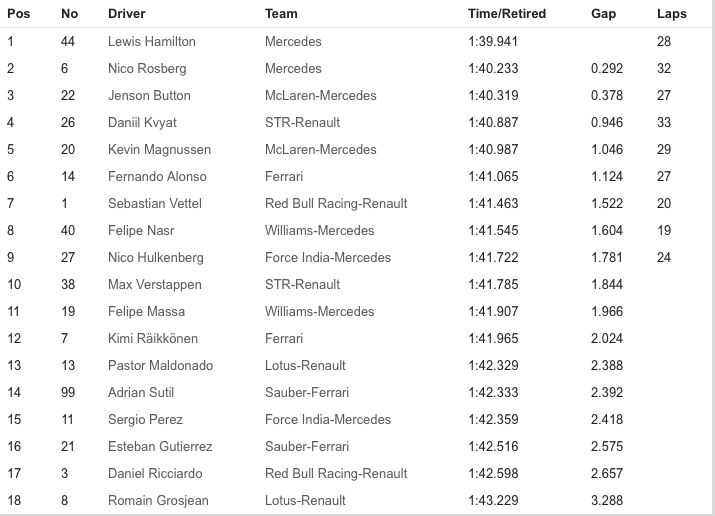Viewport: 715px width, 516px height.
Task: Click Sauber-Ferrari in Adrian Sutil's row
Action: tap(307, 392)
